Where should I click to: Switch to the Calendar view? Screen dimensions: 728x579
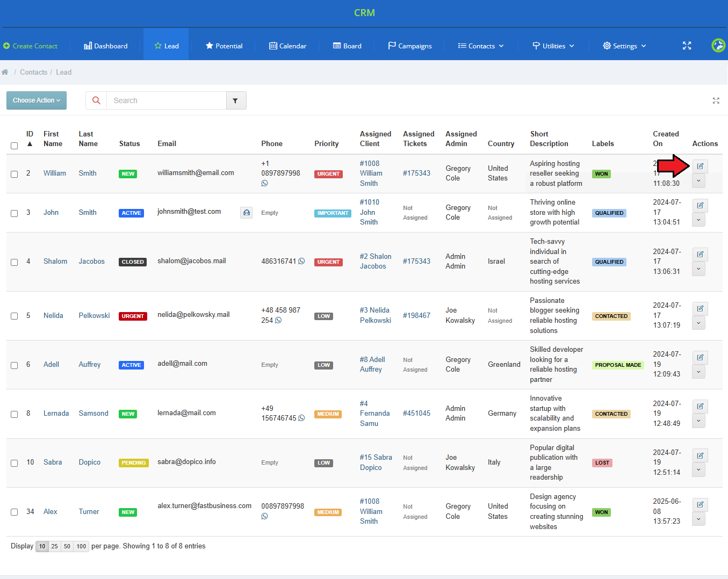click(x=288, y=46)
